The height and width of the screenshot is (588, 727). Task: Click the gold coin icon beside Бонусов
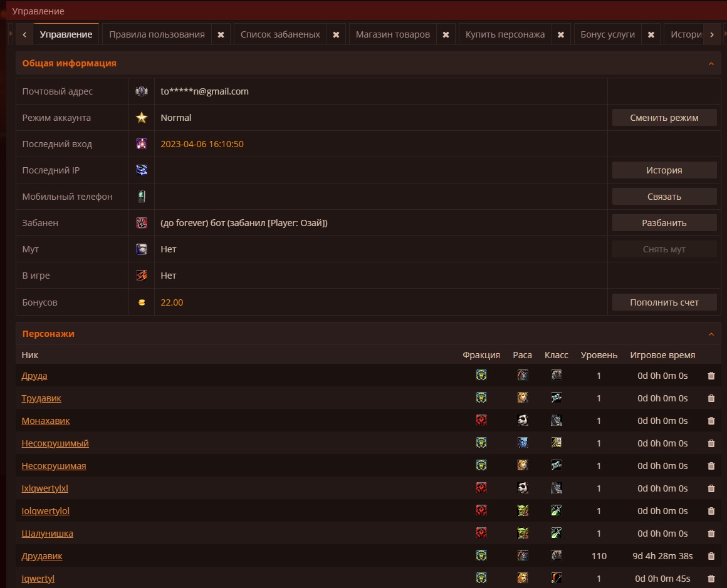click(x=142, y=302)
